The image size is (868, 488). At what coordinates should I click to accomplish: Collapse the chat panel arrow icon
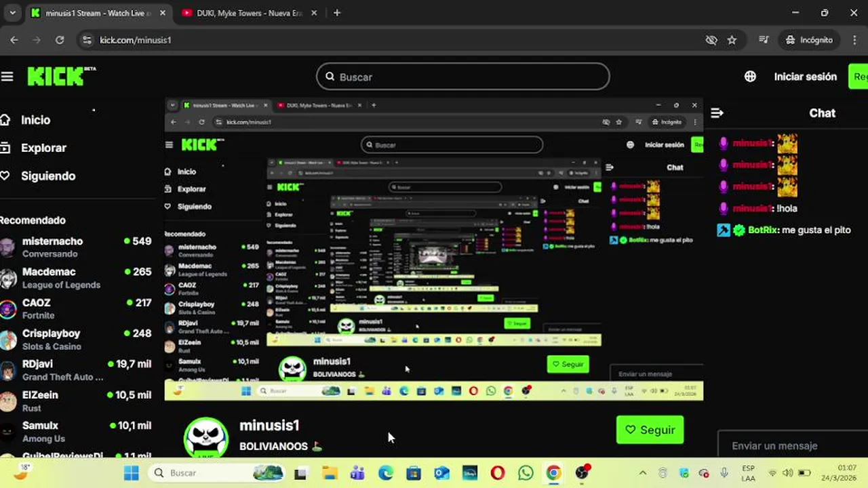click(x=717, y=113)
